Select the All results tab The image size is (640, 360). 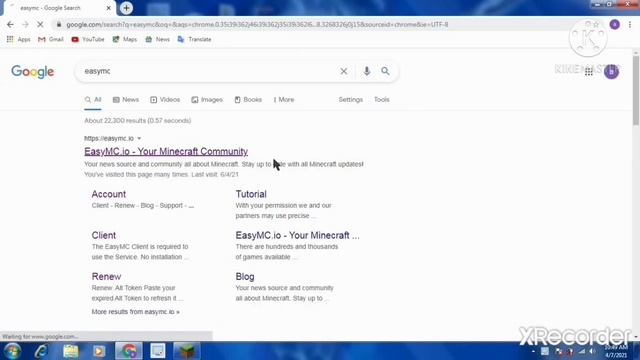point(93,100)
